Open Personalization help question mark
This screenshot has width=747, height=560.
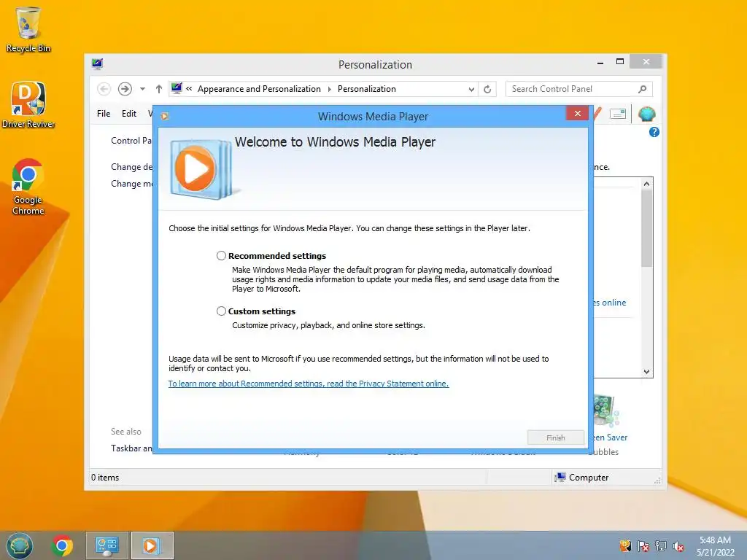click(x=654, y=132)
